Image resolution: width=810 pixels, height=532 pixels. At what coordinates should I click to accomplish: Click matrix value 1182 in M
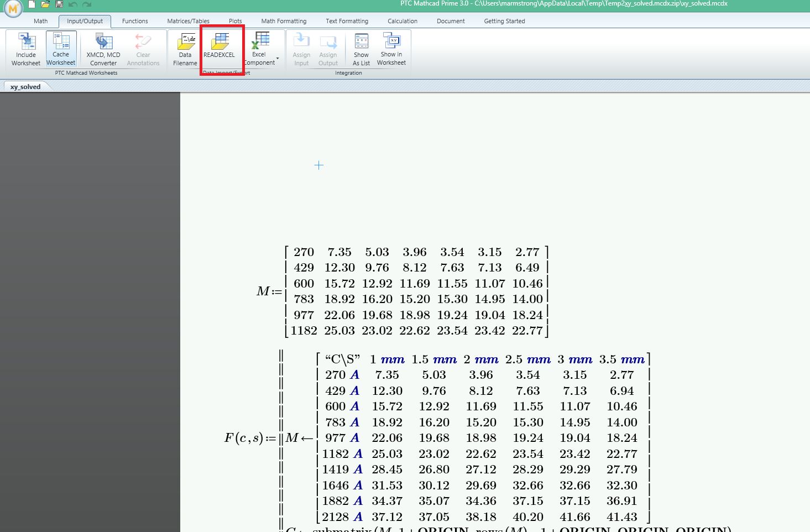coord(304,331)
